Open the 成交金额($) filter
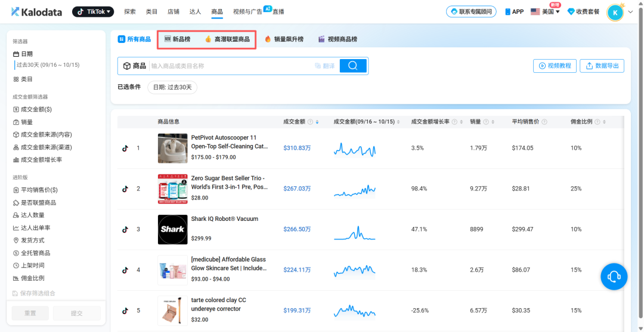 pos(32,109)
